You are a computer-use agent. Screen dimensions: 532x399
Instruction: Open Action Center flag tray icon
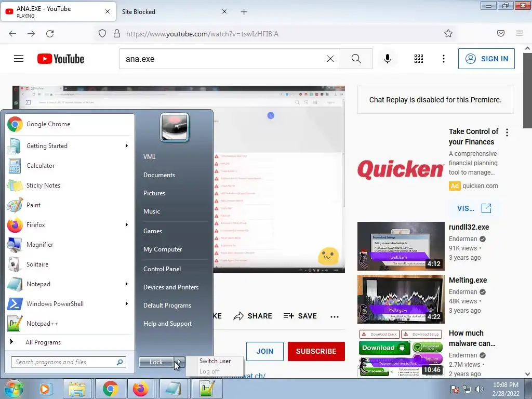click(455, 389)
